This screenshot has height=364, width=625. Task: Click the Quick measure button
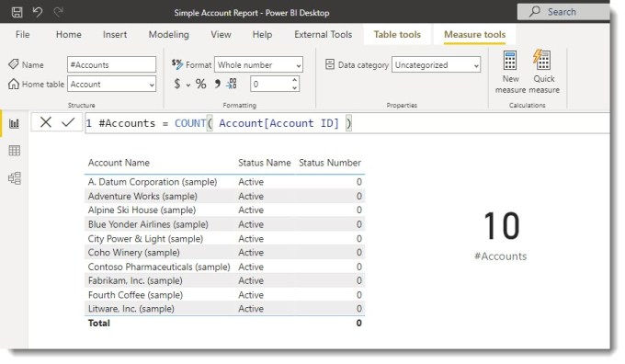[544, 73]
